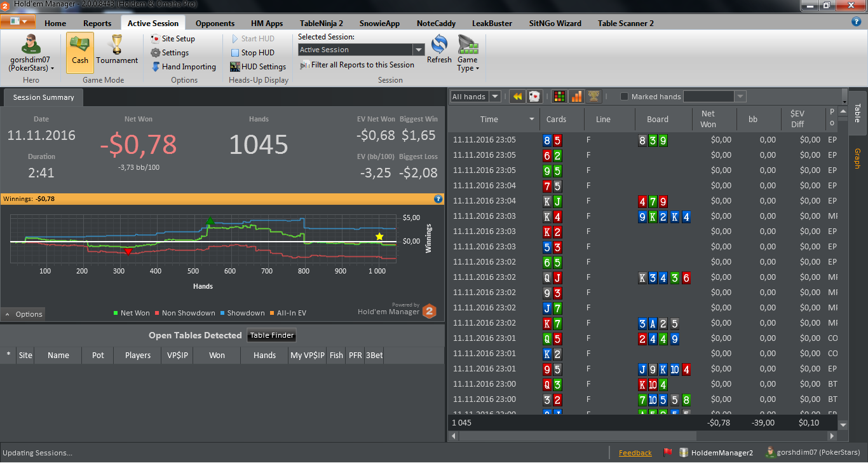Open the TableNinja 2 tab
This screenshot has width=868, height=463.
click(x=321, y=24)
